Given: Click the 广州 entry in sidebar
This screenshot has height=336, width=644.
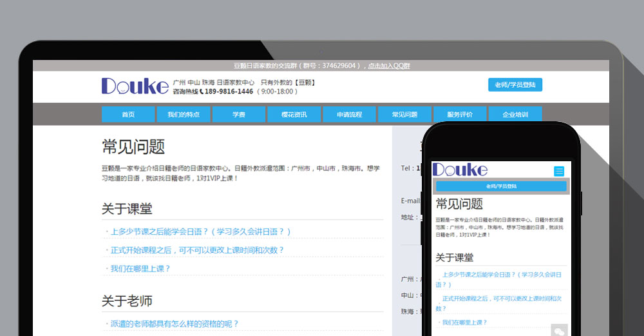Looking at the screenshot, I should pos(410,279).
